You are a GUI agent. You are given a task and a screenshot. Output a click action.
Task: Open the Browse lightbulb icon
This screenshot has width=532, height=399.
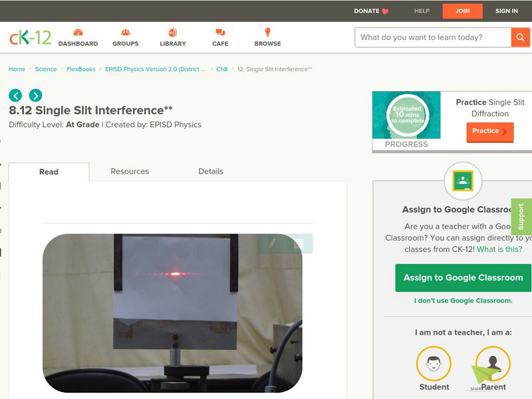point(268,32)
